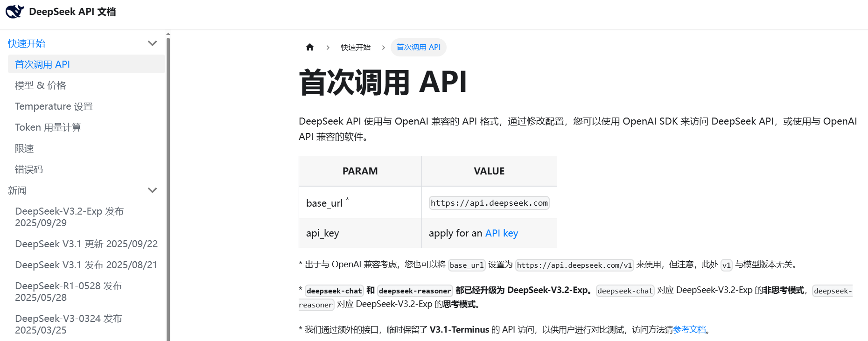Click the DeepSeek whale logo icon
Screen dimensions: 868x341
(x=14, y=12)
